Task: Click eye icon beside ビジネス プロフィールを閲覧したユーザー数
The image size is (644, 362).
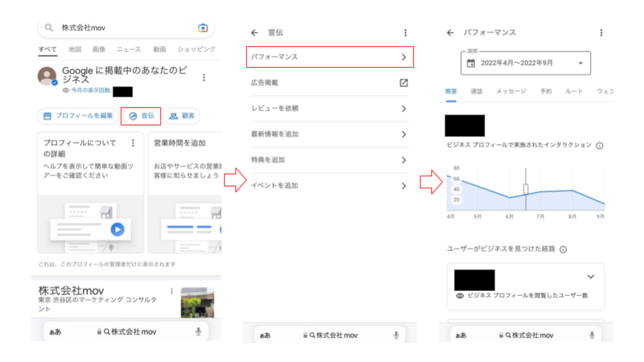Action: [460, 296]
